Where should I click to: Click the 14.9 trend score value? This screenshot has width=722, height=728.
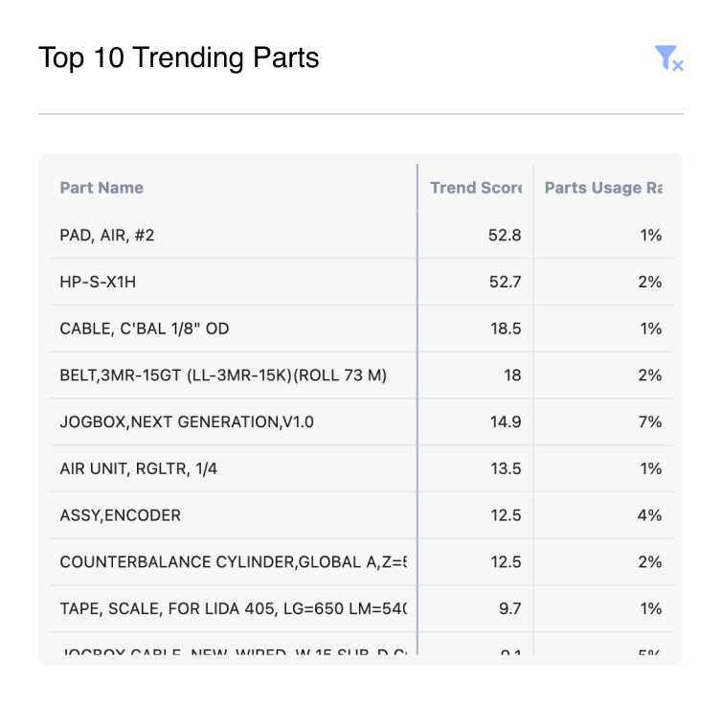point(505,422)
